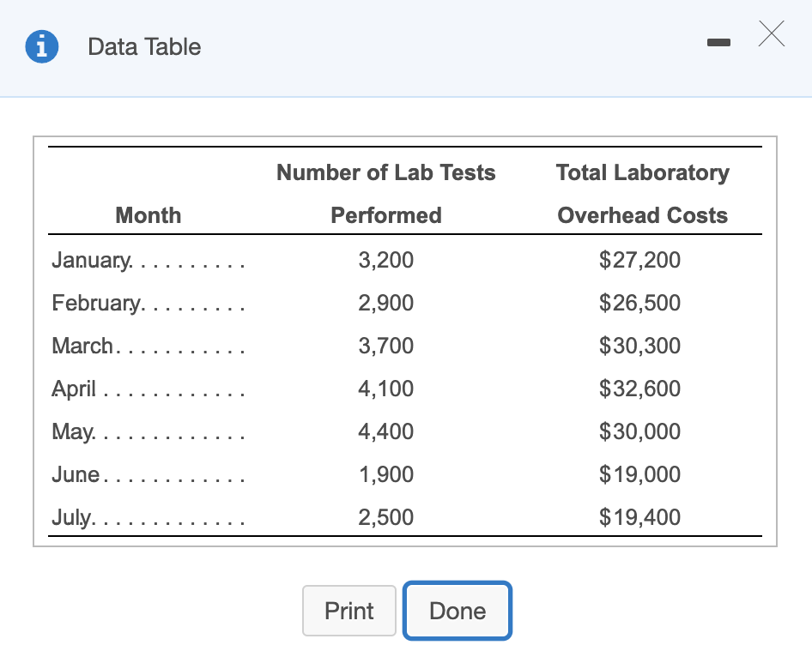Image resolution: width=812 pixels, height=657 pixels.
Task: Click the July lab tests value 2,500
Action: click(x=385, y=517)
